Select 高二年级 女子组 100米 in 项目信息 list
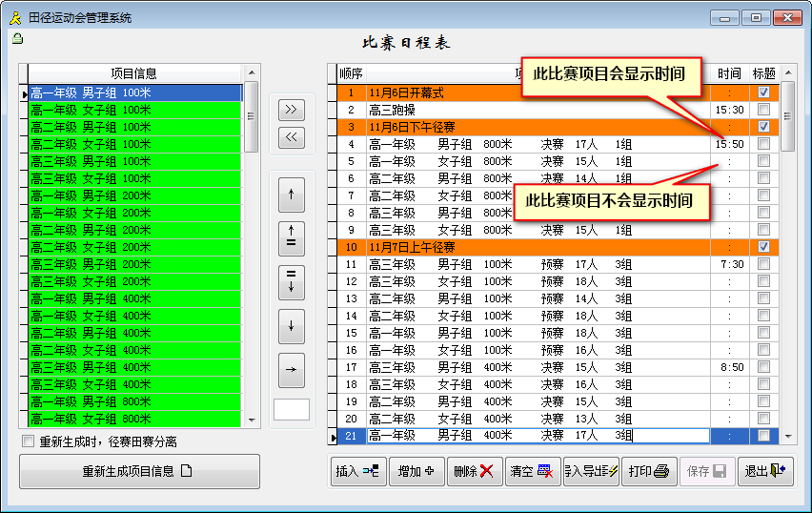 [x=133, y=144]
